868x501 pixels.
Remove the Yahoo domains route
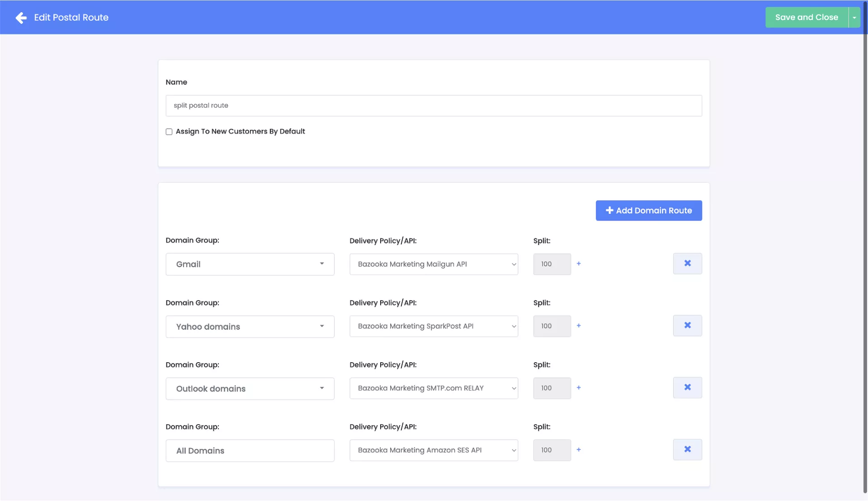coord(687,326)
